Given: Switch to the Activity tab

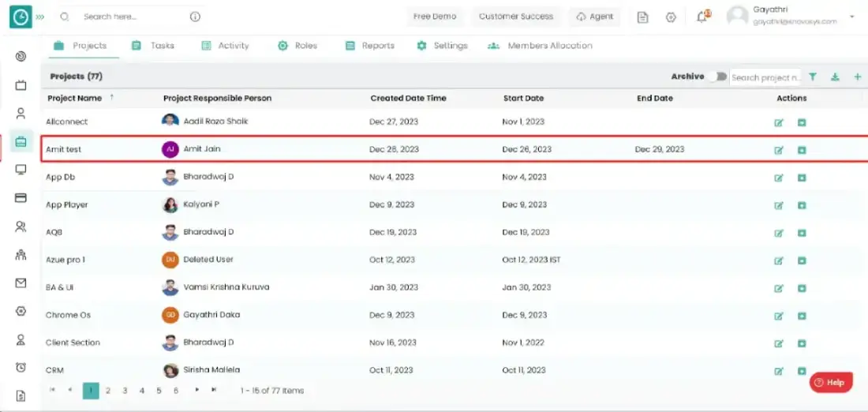Looking at the screenshot, I should coord(225,46).
